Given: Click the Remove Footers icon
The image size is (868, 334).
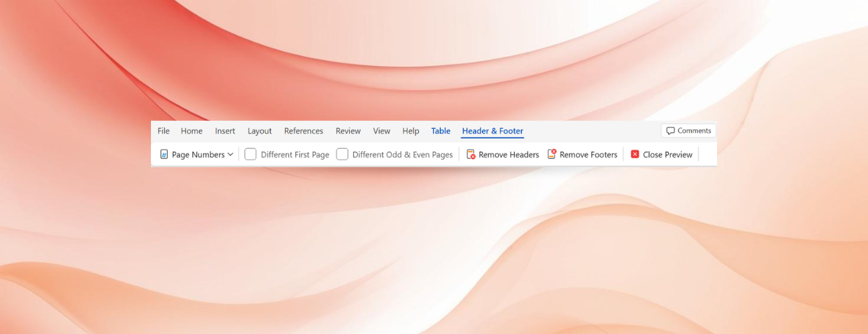Looking at the screenshot, I should [552, 154].
